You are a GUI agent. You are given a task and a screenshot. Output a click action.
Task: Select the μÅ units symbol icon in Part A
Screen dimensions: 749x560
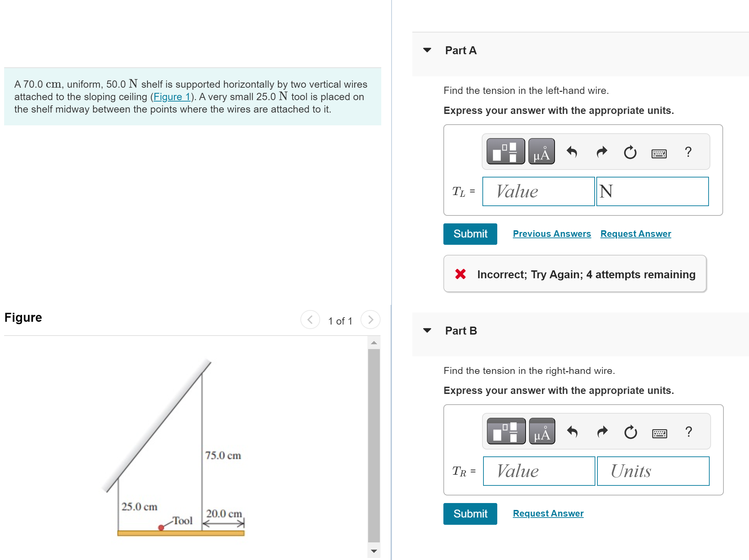[x=541, y=152]
